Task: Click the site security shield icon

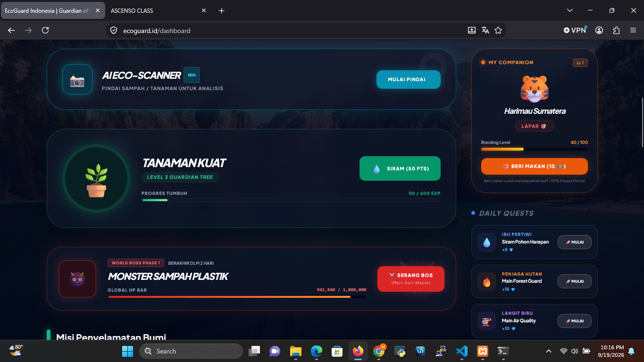Action: coord(113,30)
